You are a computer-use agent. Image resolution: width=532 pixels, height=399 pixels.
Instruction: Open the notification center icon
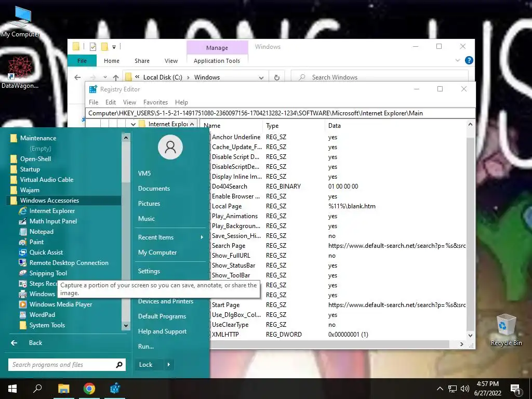click(516, 389)
